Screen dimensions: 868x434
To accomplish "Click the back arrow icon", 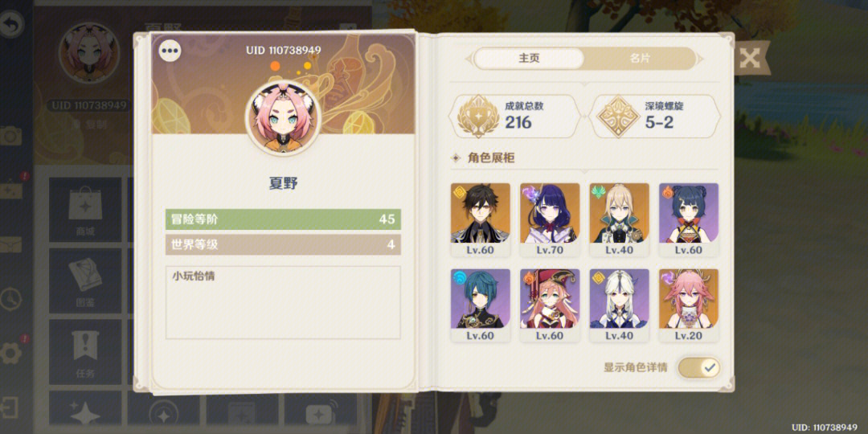I will 10,24.
